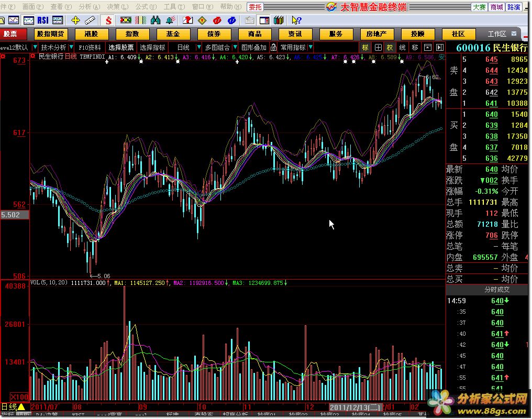
Task: Select the candlestick chart toolbar icon
Action: point(28,20)
